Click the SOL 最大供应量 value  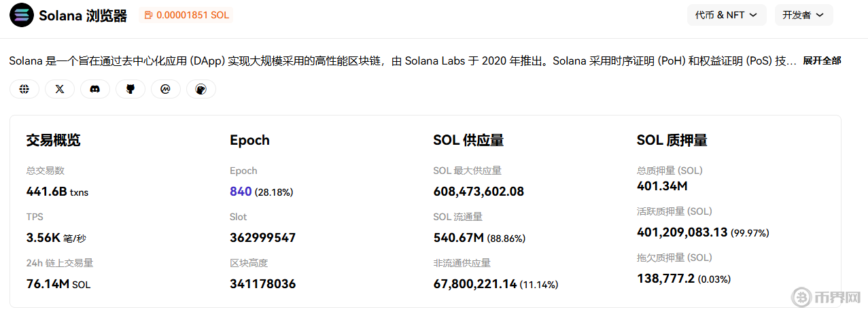(479, 192)
